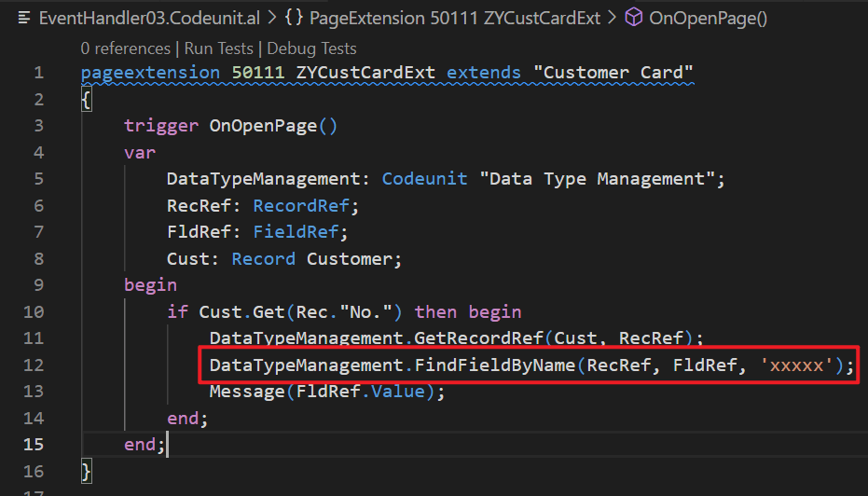Open the OnOpenPage() breadcrumb item

coord(708,19)
